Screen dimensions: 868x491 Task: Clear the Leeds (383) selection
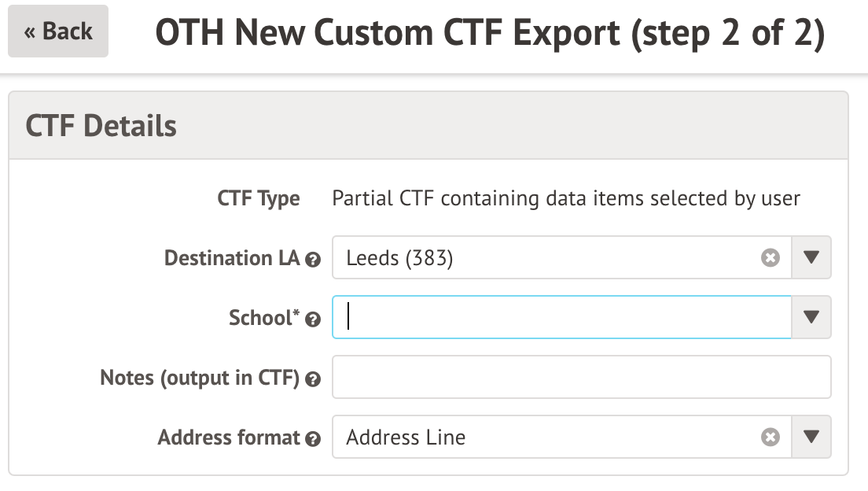(x=771, y=258)
